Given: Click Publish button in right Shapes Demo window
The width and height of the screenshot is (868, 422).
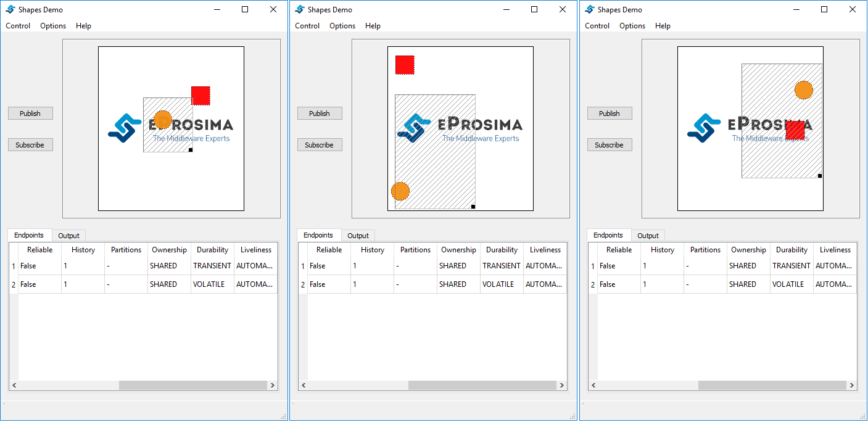Looking at the screenshot, I should click(x=610, y=114).
